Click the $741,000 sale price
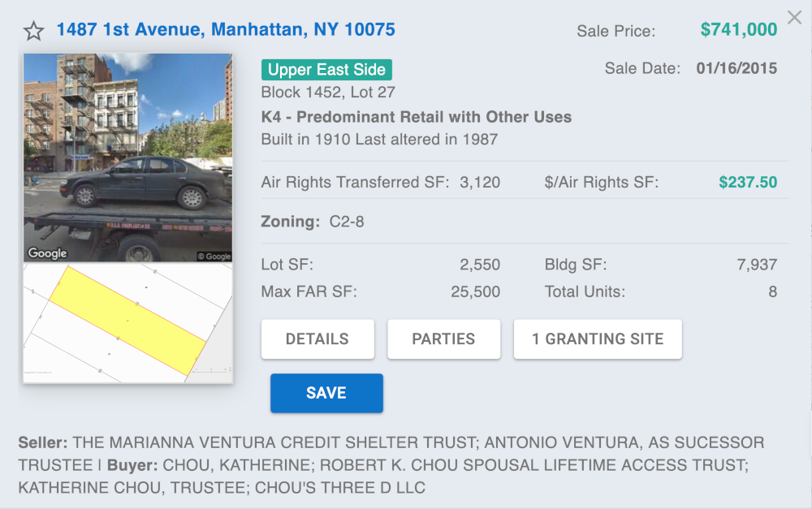The height and width of the screenshot is (509, 812). [738, 29]
